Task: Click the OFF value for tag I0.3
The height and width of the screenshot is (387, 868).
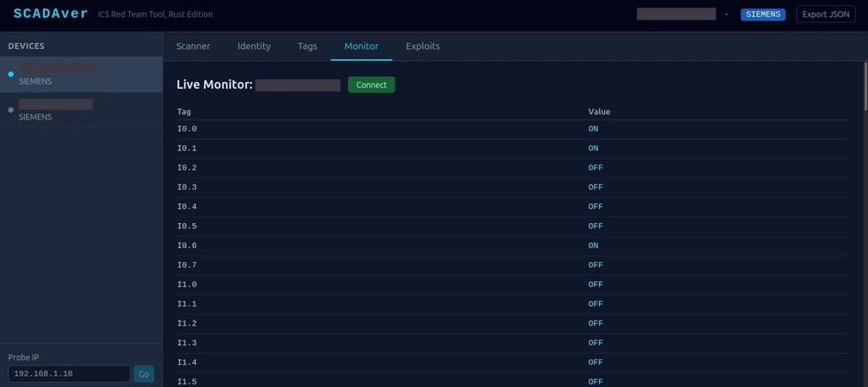Action: 595,187
